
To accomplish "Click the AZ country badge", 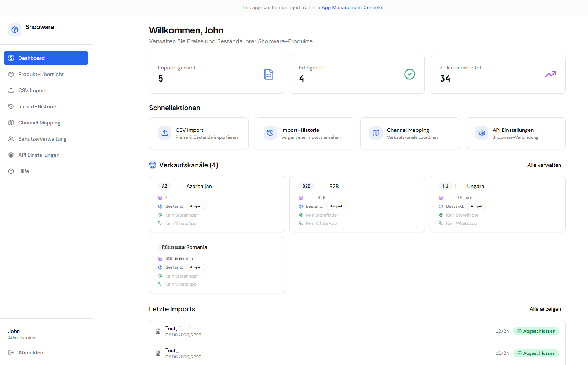I will point(165,186).
